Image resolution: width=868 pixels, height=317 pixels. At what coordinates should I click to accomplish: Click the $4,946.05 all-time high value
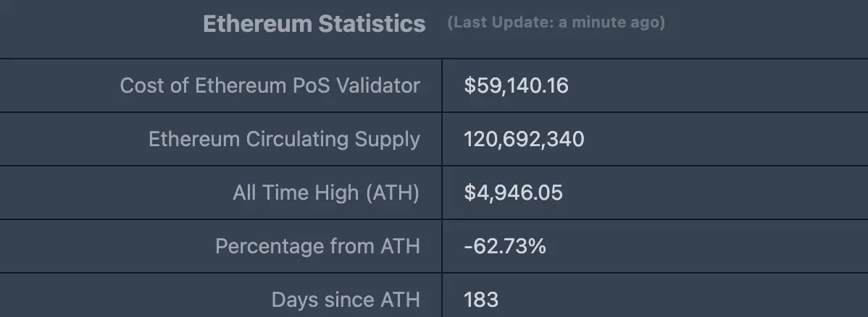[x=513, y=193]
